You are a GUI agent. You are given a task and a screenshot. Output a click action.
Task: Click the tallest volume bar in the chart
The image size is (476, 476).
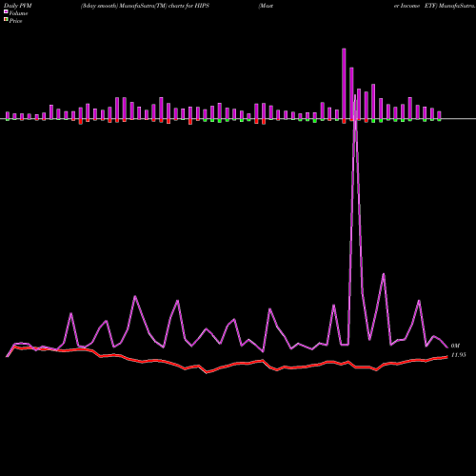point(344,84)
